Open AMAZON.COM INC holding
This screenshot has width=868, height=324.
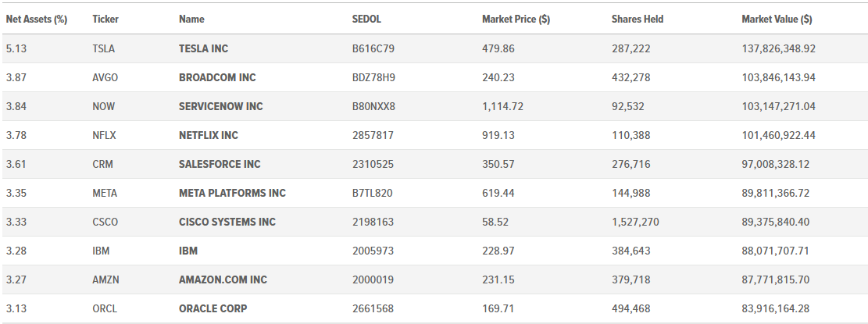click(x=223, y=279)
